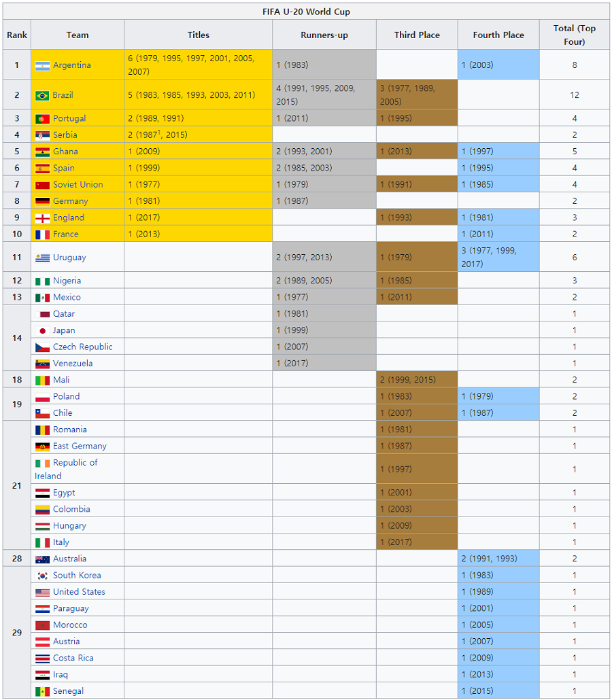Click the Qatar flag icon
This screenshot has height=700, width=612.
(x=42, y=314)
